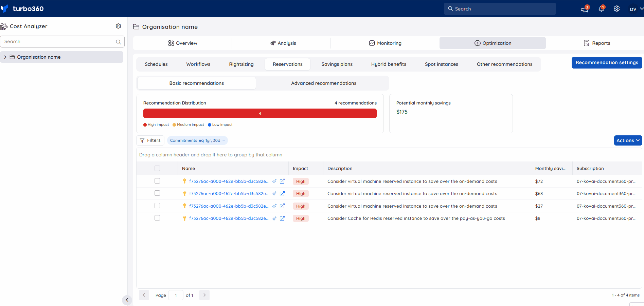The image size is (644, 306).
Task: Open the announcements megaphone icon
Action: tap(585, 9)
